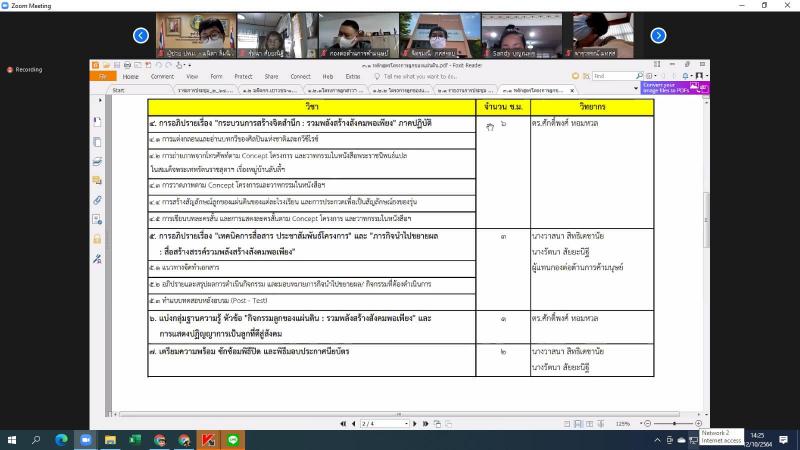
Task: Go to next page arrow
Action: [x=415, y=424]
